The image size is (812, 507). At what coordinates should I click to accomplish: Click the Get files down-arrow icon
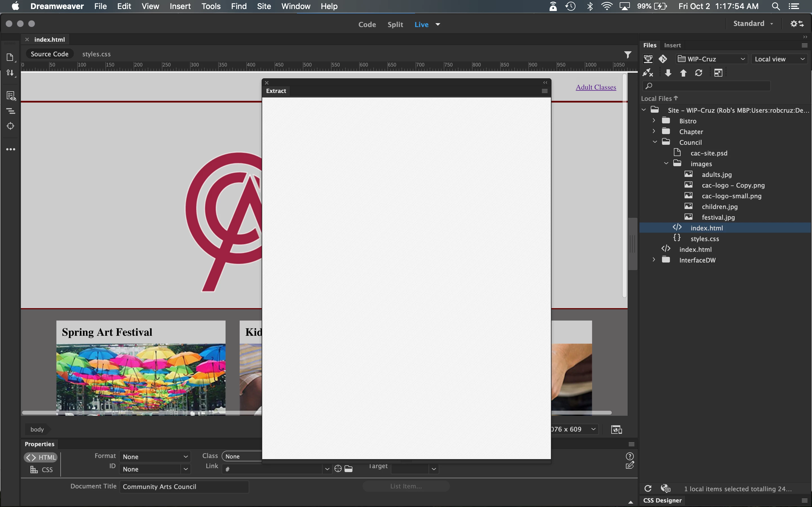click(x=668, y=73)
